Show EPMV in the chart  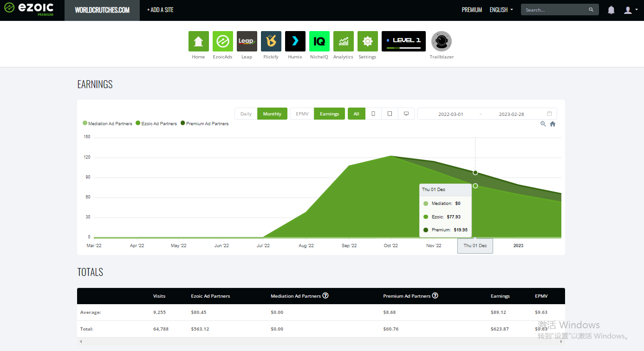(x=302, y=114)
